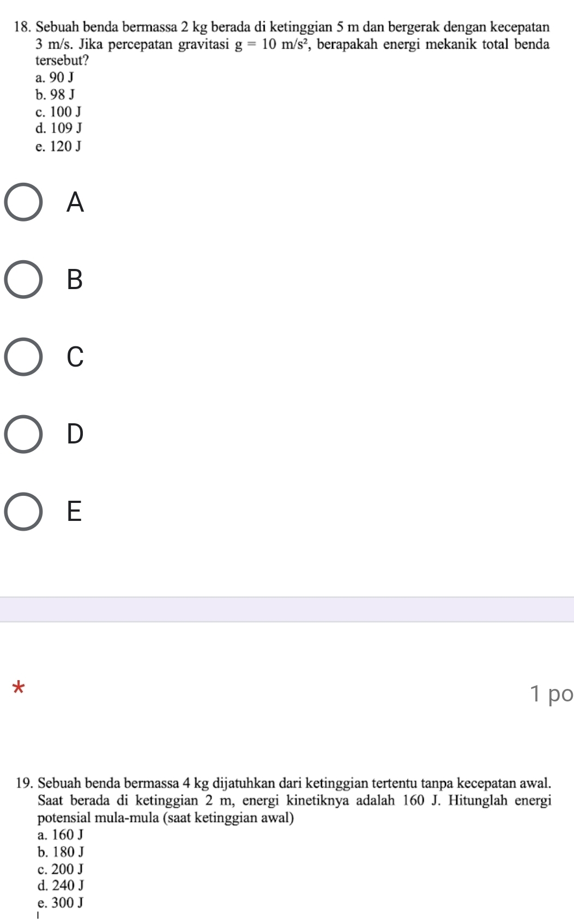Screen dimensions: 574x924
Task: Click the lavender divider band between questions
Action: pos(287,609)
